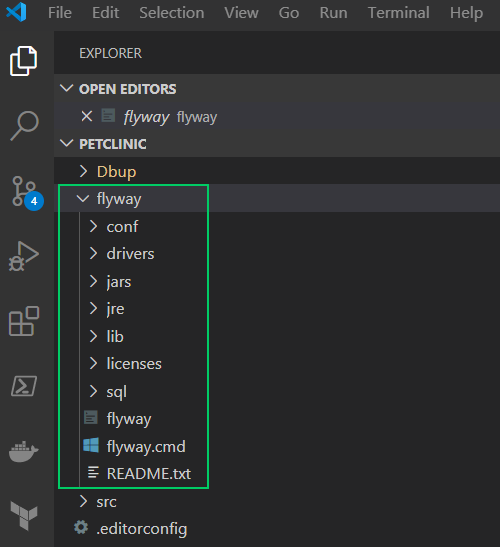The width and height of the screenshot is (500, 547).
Task: Open the Explorer view in activity bar
Action: point(23,61)
